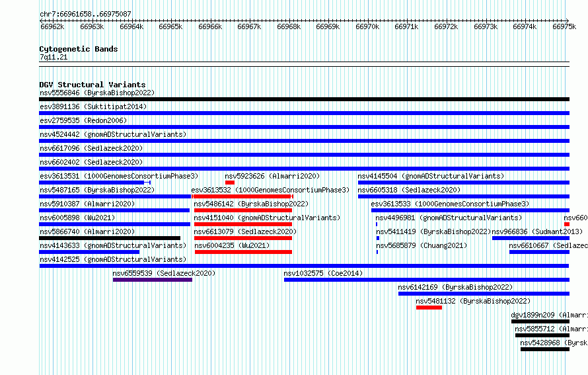Image resolution: width=588 pixels, height=375 pixels.
Task: Select nsv5685879 (Chuang2021) label
Action: click(422, 245)
